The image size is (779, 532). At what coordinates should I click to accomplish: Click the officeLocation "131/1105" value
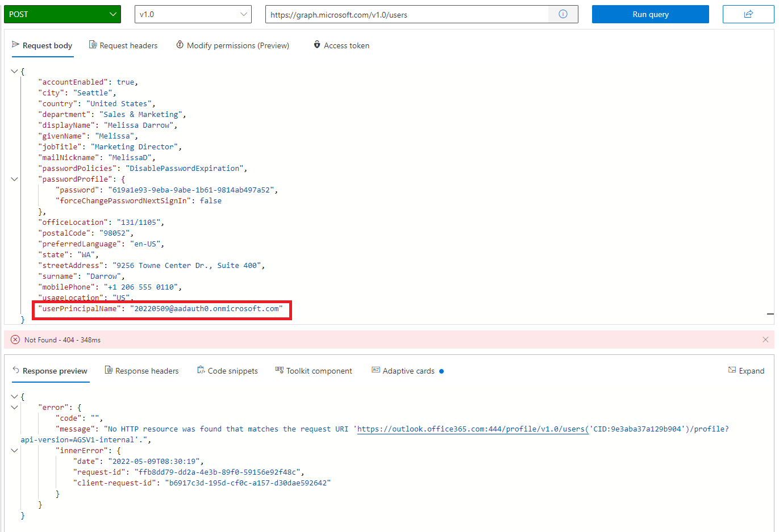click(139, 222)
